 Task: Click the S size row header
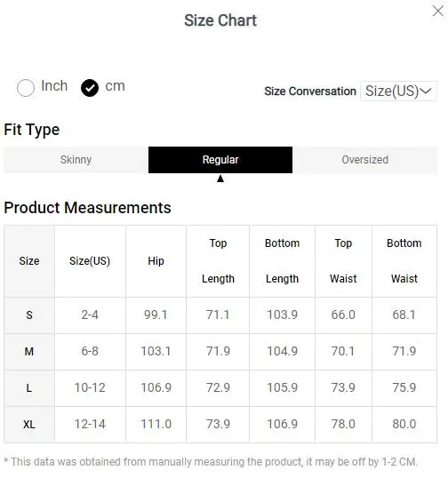(29, 315)
